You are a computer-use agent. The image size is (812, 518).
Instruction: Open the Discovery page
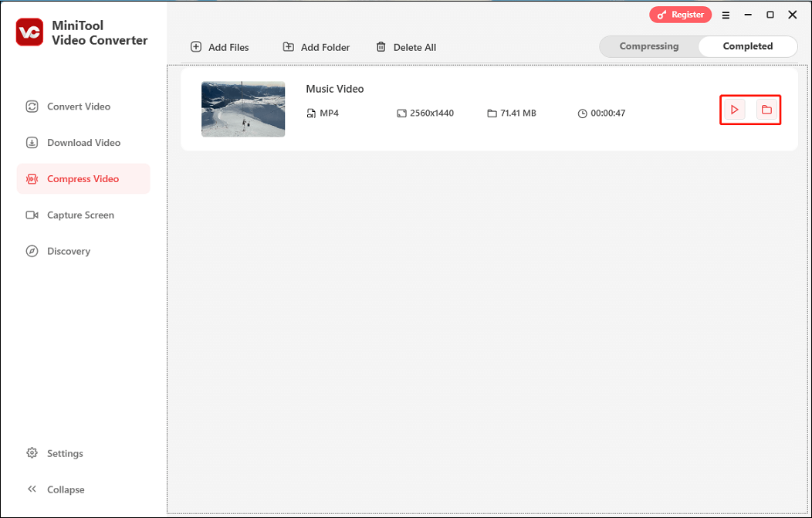[83, 251]
